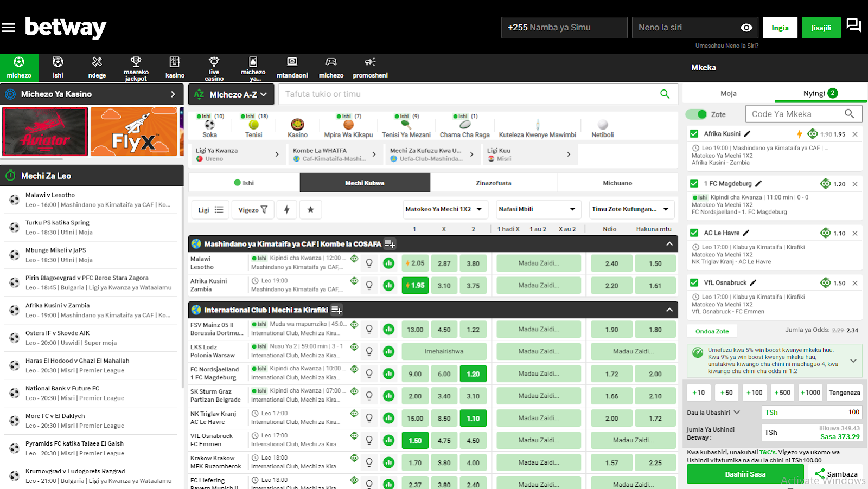Image resolution: width=868 pixels, height=489 pixels.
Task: Uncheck Afrika Kusini betslip checkbox
Action: coord(694,134)
